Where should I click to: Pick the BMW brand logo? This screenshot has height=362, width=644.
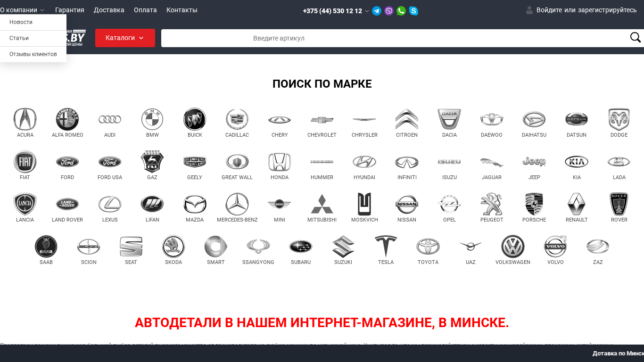point(152,119)
